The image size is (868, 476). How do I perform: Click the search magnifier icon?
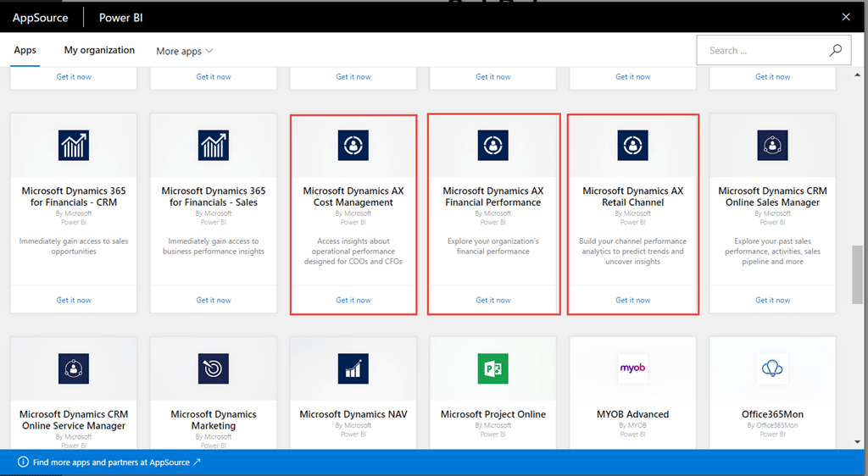(835, 50)
